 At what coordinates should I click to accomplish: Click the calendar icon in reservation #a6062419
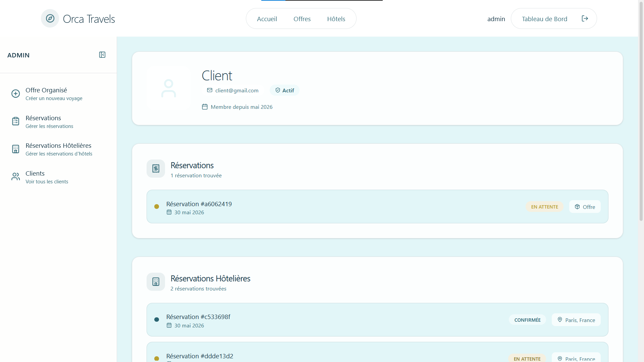(169, 212)
